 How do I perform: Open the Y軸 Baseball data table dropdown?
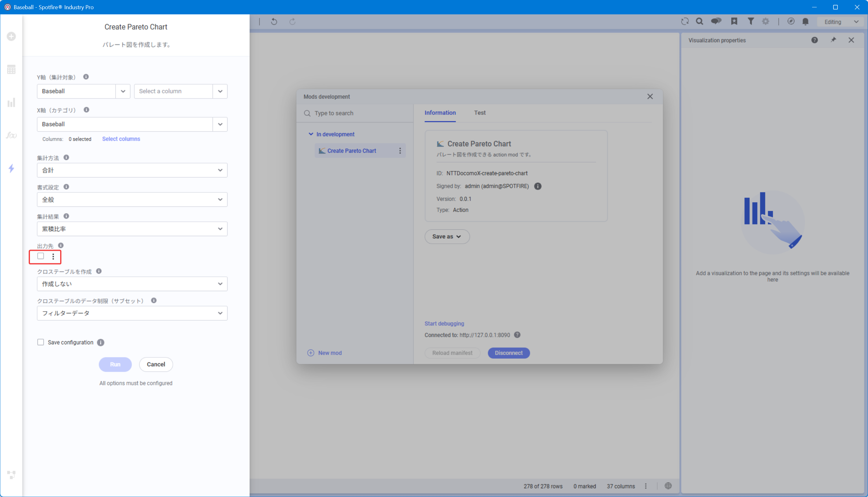84,91
